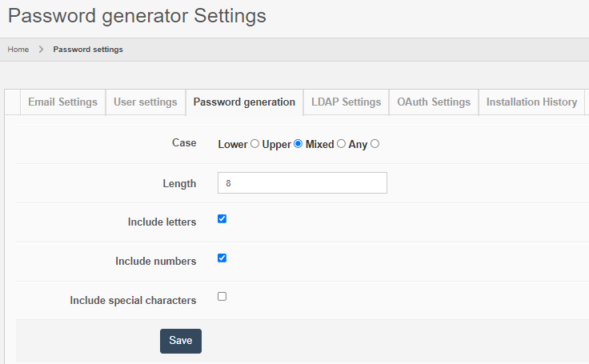The height and width of the screenshot is (364, 589).
Task: Go to Home via breadcrumb link
Action: click(18, 50)
